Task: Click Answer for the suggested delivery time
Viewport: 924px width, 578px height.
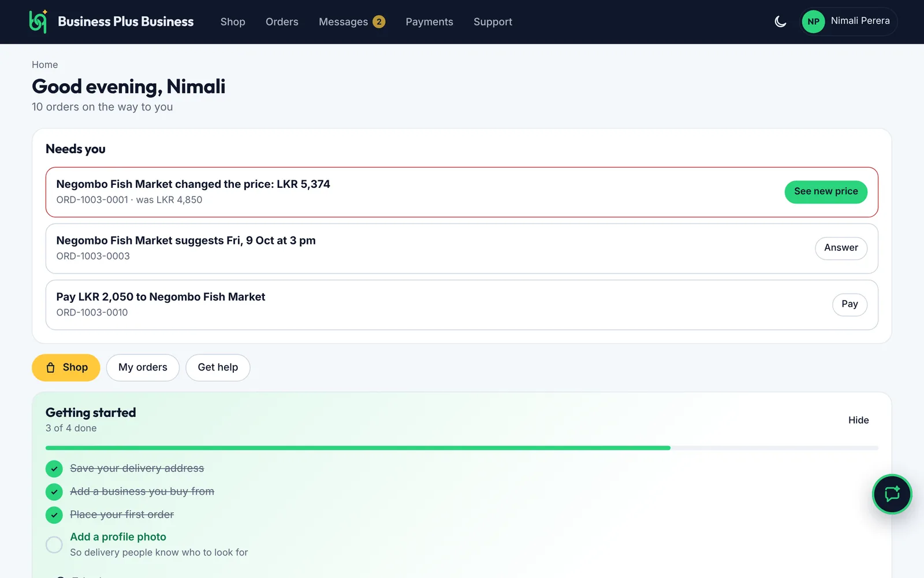Action: click(x=841, y=248)
